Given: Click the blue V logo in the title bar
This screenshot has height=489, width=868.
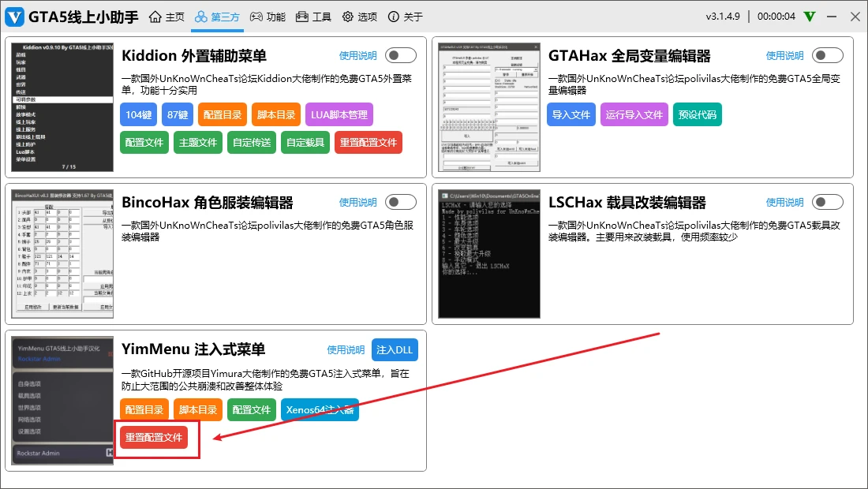Looking at the screenshot, I should pos(14,16).
